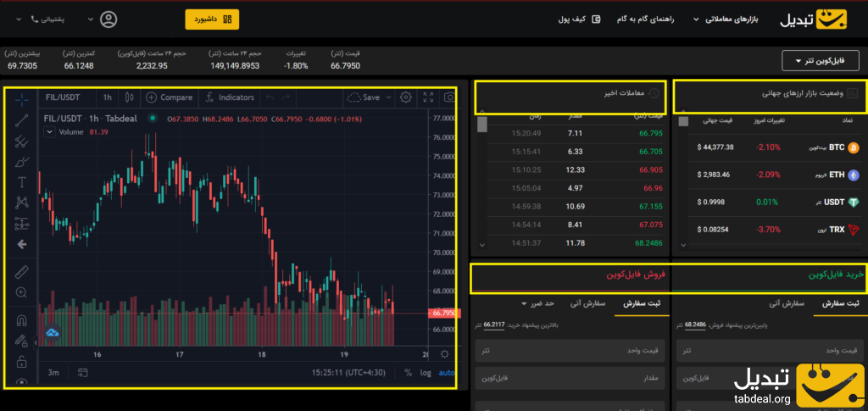Collapse the Volume indicator legend

[x=49, y=131]
